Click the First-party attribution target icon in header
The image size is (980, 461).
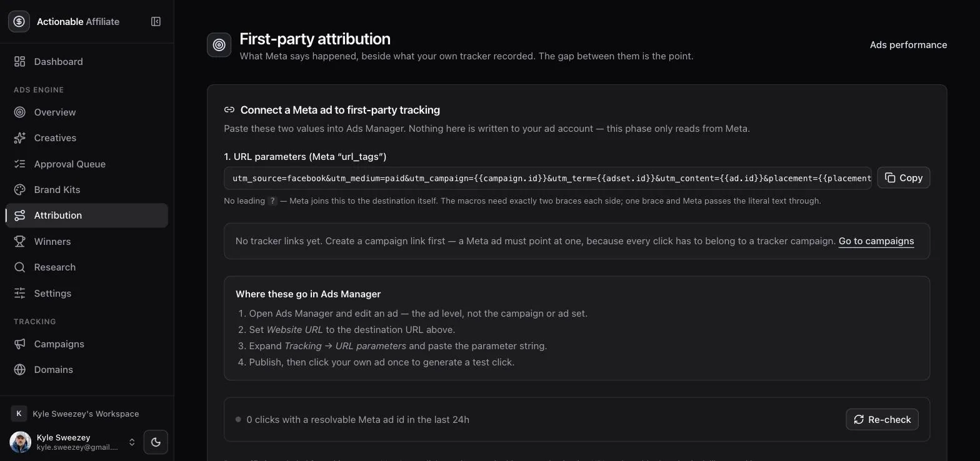point(219,45)
